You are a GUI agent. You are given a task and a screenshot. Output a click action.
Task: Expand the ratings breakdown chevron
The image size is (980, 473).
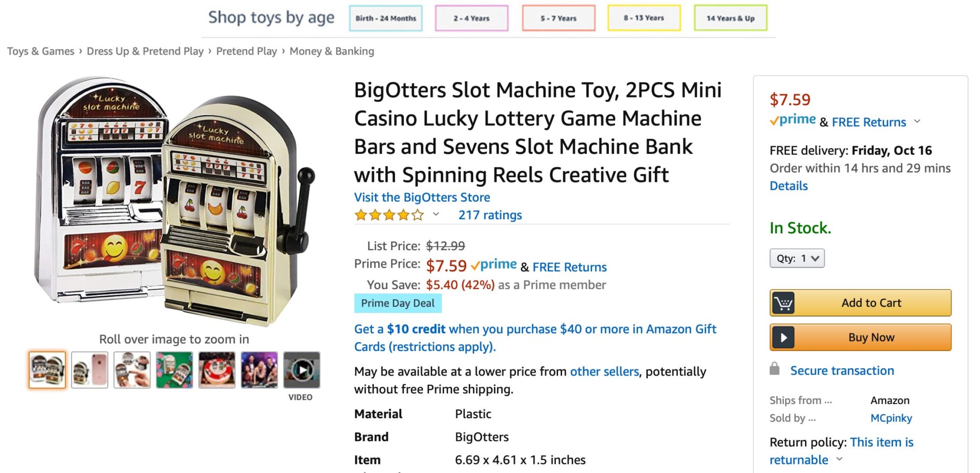[x=436, y=215]
